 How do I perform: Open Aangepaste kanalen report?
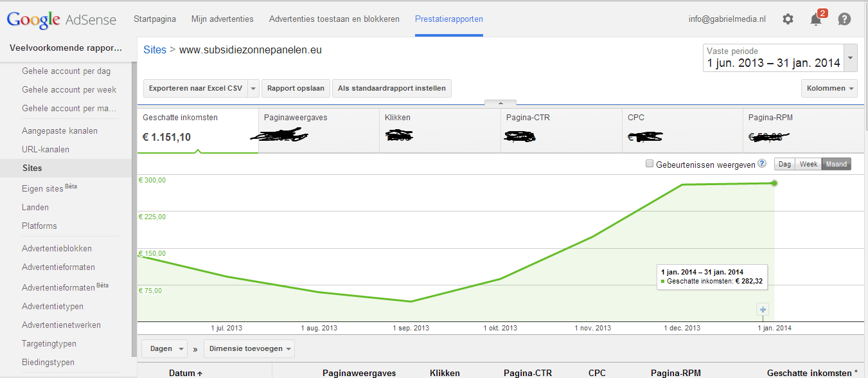click(x=60, y=131)
